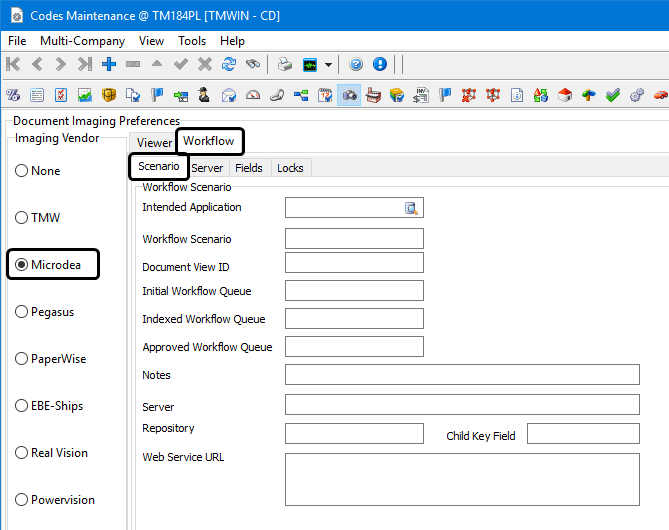Click the Web Service URL text box
The image size is (669, 530).
[462, 479]
